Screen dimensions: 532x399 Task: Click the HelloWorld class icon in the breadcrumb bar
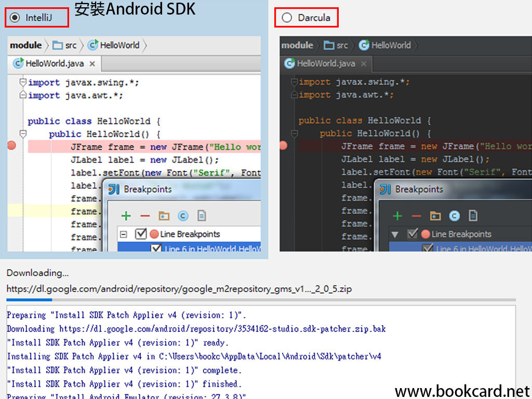pyautogui.click(x=91, y=45)
